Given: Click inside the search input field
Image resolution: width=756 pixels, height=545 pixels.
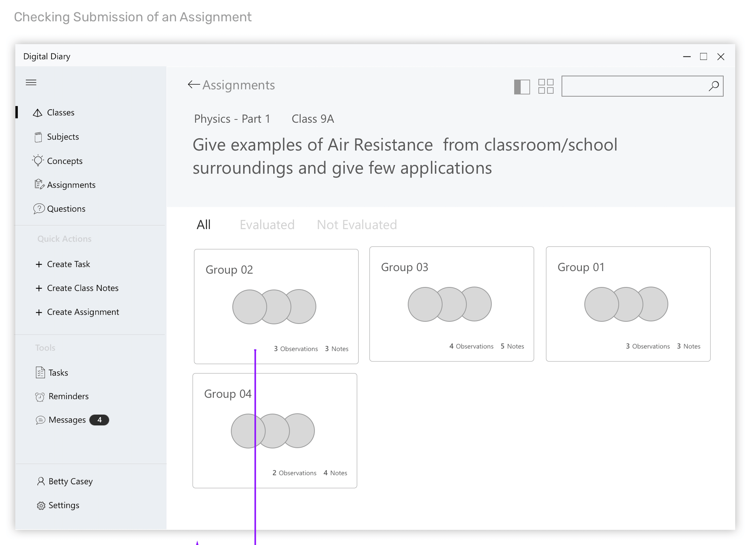Looking at the screenshot, I should 633,86.
